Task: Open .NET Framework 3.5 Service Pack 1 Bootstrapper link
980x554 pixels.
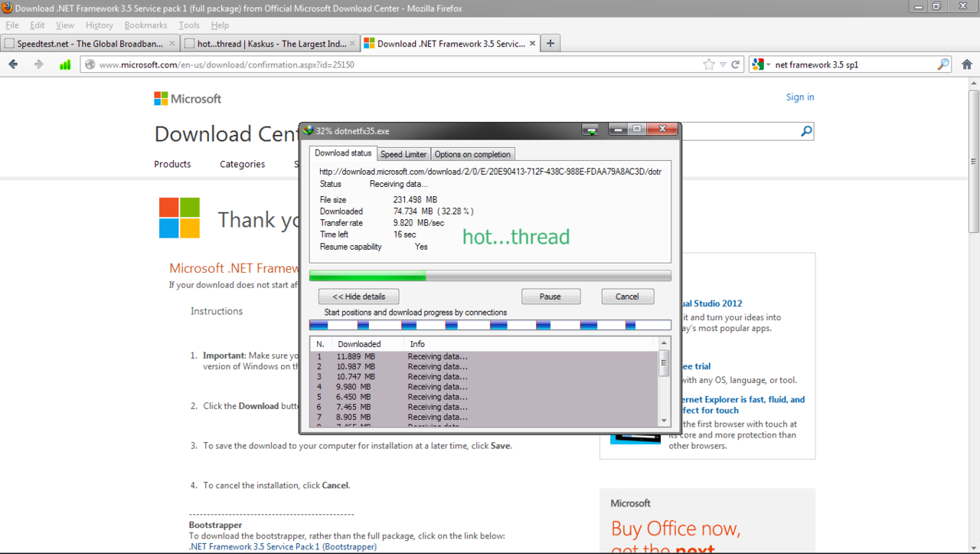Action: point(283,547)
